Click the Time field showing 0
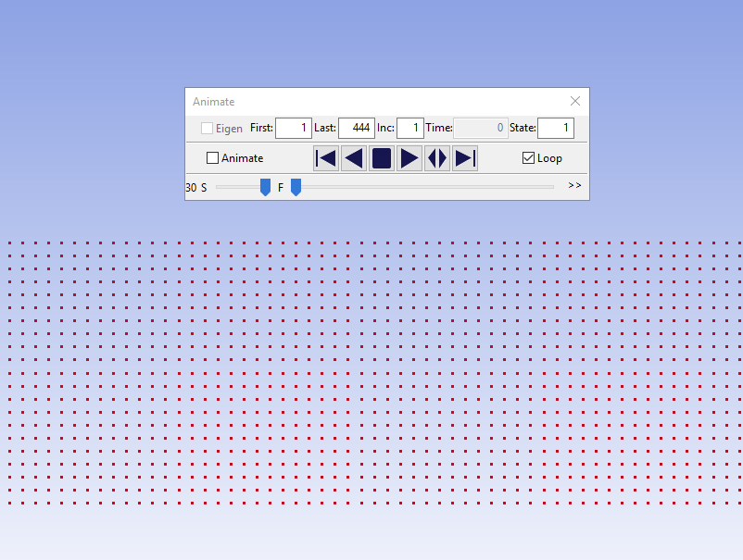743x560 pixels. click(x=481, y=128)
